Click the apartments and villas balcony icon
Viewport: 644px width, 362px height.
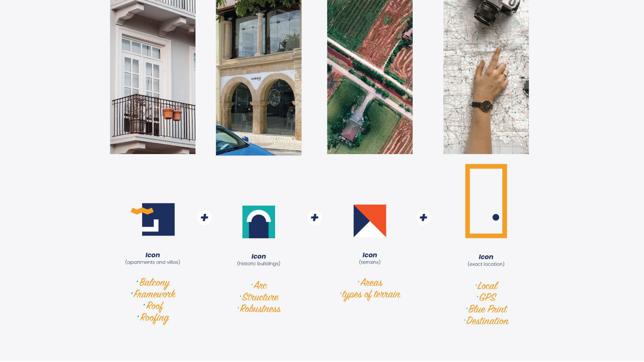pyautogui.click(x=153, y=219)
